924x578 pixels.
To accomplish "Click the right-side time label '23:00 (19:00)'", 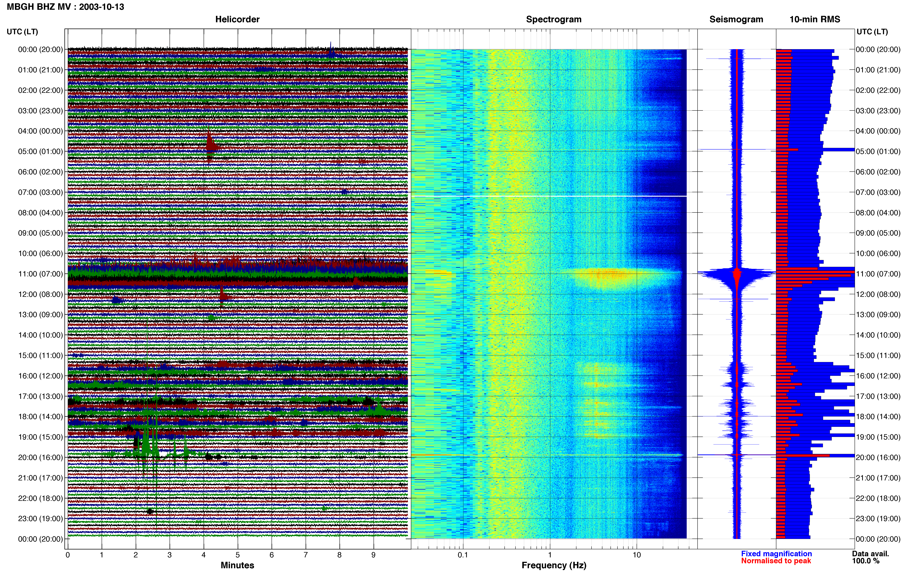I will pyautogui.click(x=878, y=519).
